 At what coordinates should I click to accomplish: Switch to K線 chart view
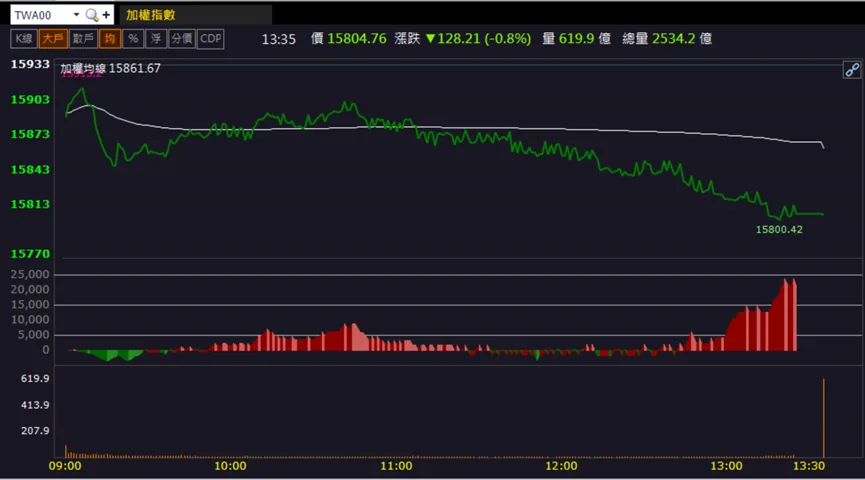click(x=24, y=39)
